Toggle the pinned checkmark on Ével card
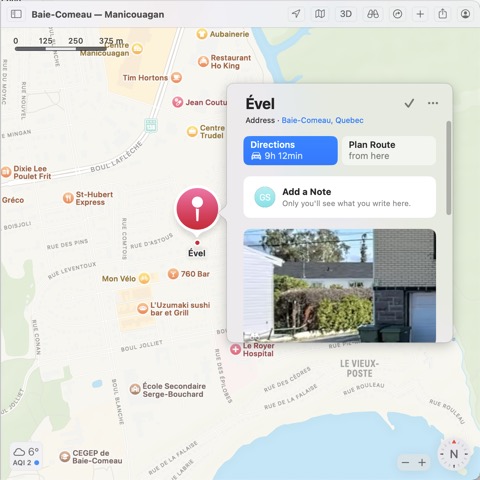Viewport: 480px width, 480px height. click(x=409, y=103)
